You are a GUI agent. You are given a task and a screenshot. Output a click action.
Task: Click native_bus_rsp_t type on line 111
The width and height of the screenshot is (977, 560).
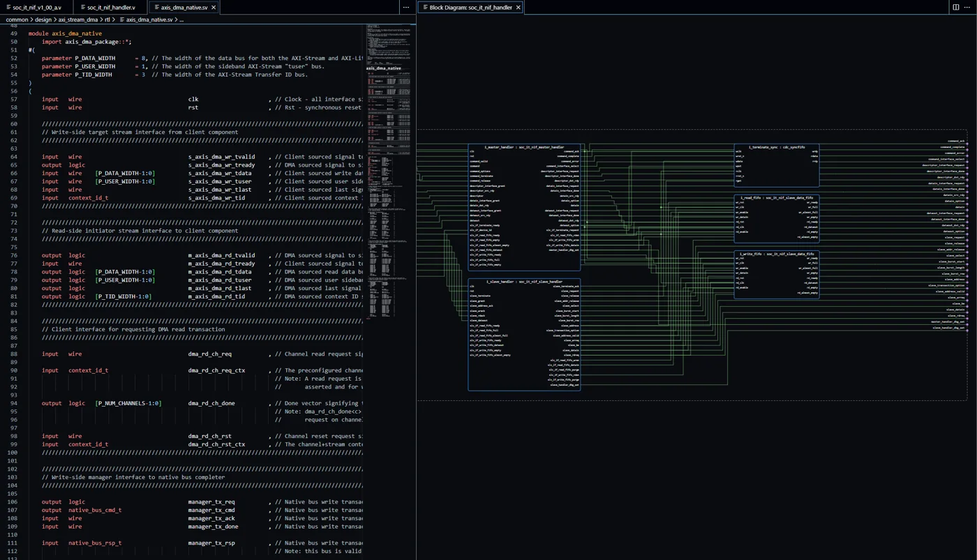(x=95, y=543)
